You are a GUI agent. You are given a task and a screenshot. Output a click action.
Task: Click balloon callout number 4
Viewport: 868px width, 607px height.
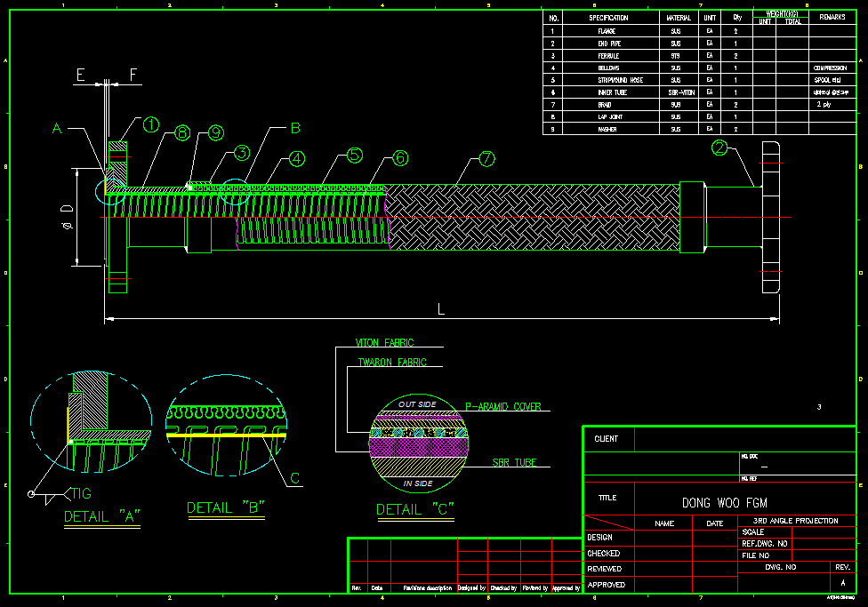(x=297, y=159)
